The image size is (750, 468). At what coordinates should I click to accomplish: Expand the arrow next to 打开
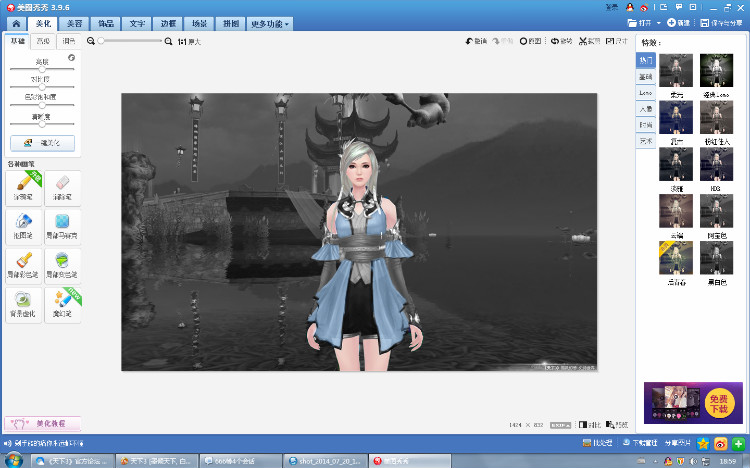[x=659, y=23]
